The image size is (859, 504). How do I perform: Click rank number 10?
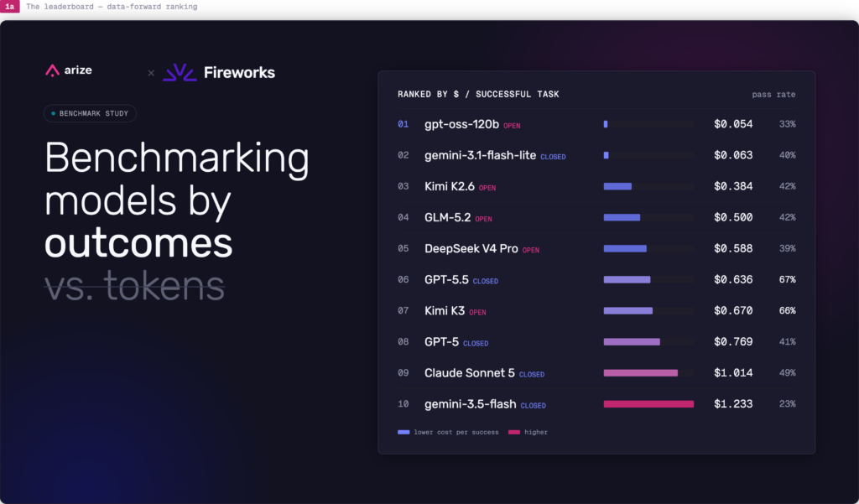(403, 404)
